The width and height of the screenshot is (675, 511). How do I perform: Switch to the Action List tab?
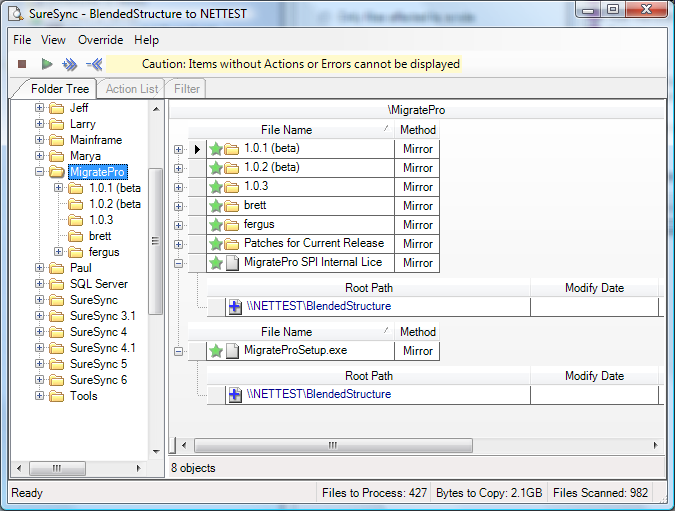(x=132, y=89)
